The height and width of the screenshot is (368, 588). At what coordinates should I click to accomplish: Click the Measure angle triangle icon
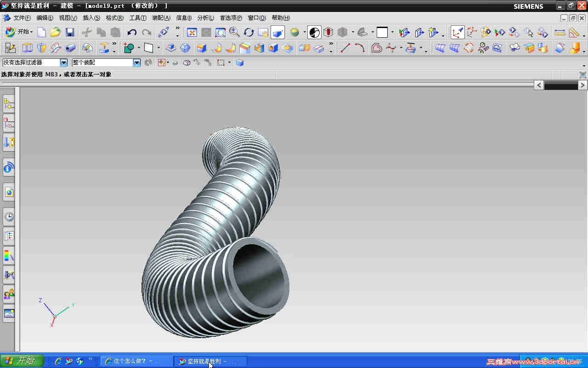[x=574, y=32]
